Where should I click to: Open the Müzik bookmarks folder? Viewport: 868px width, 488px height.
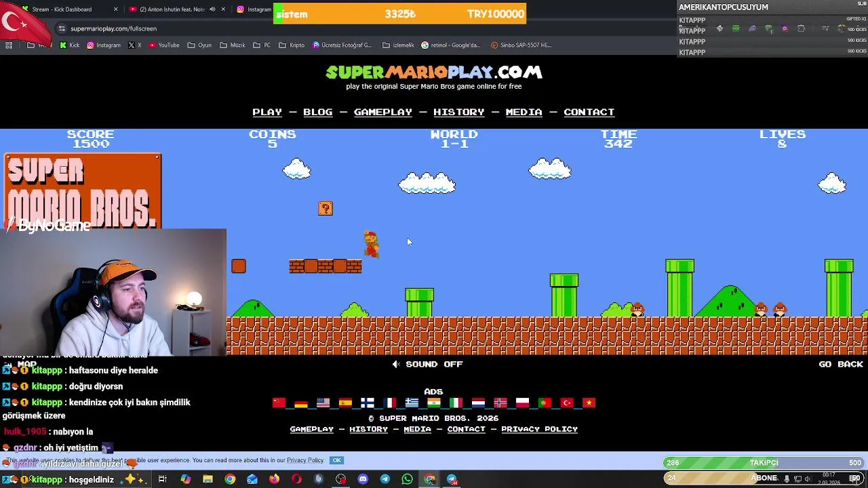point(233,45)
